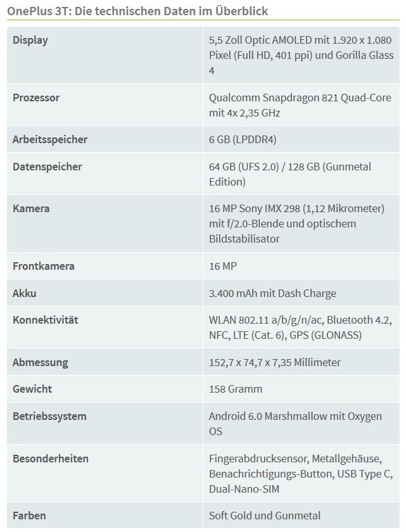Screen dimensions: 406x532
Task: Click the Besonderheiten label cell
Action: (105, 473)
